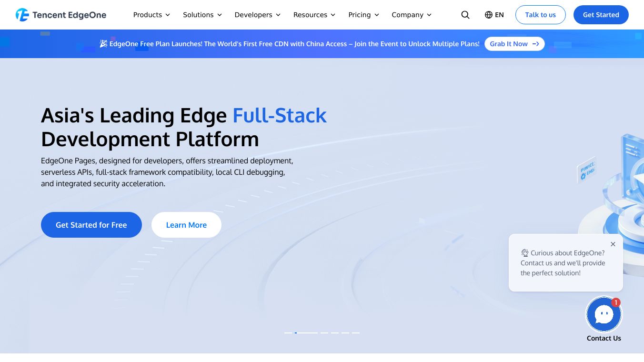Open the site search magnifier icon

point(465,15)
